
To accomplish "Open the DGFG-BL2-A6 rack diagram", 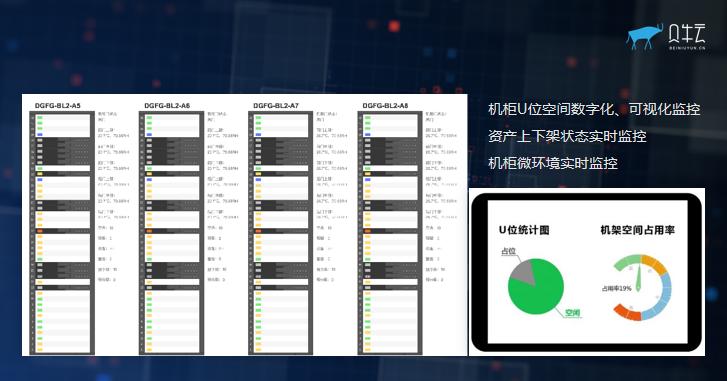I will pyautogui.click(x=172, y=233).
